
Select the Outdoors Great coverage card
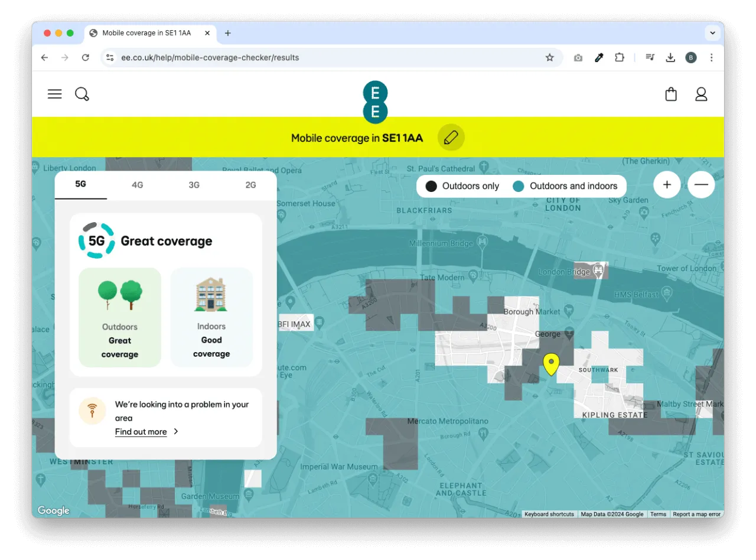pos(120,318)
